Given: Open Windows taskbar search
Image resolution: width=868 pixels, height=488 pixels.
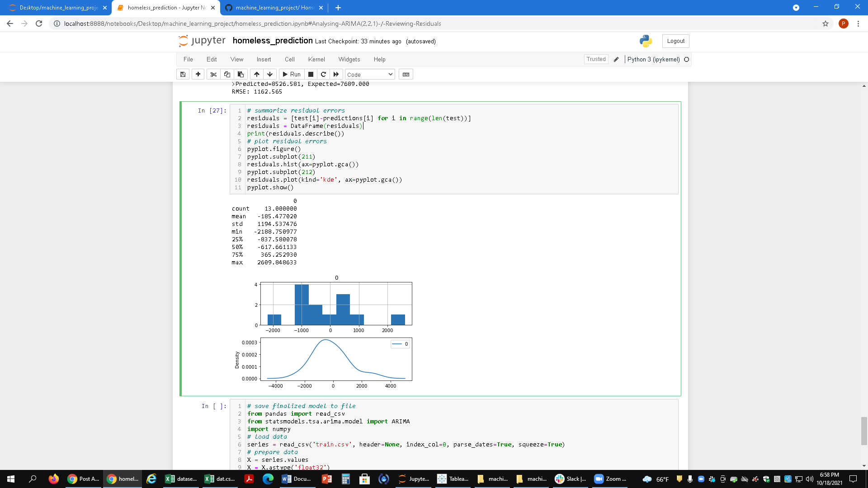Looking at the screenshot, I should 33,479.
